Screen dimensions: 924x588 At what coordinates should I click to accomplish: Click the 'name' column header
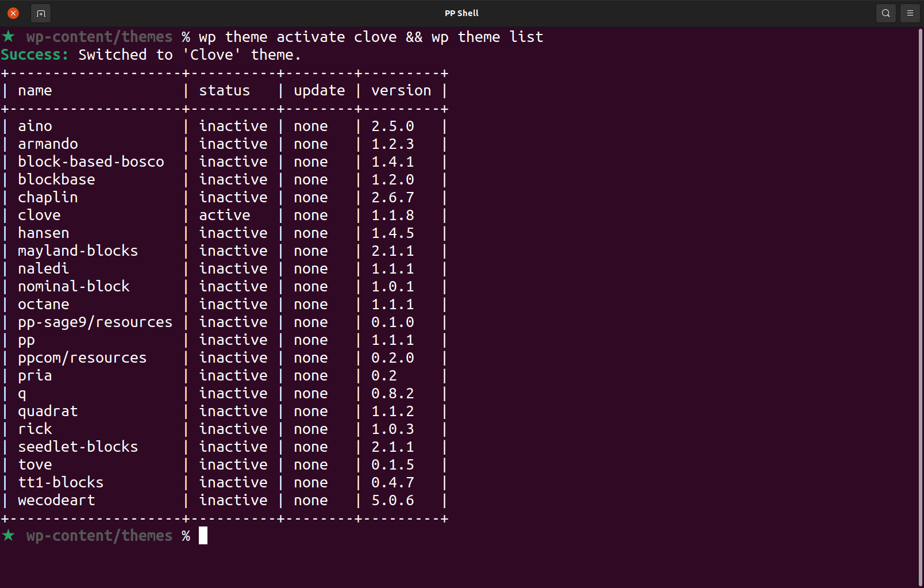coord(35,90)
